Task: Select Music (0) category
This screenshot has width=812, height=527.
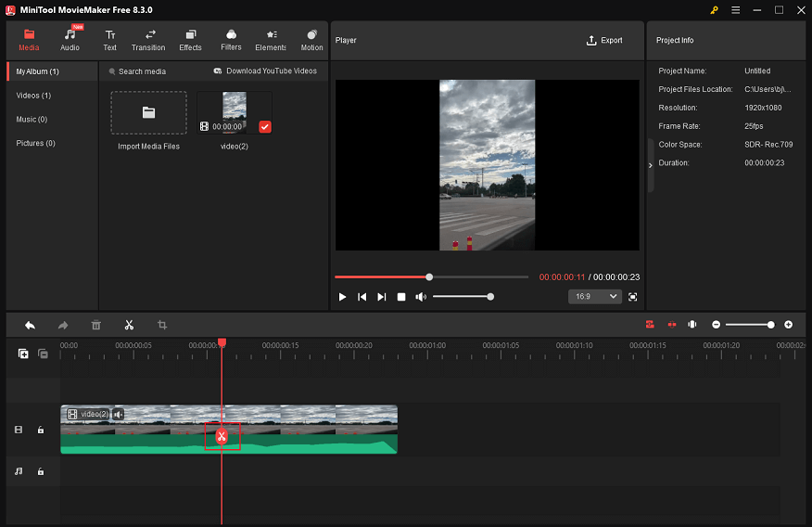Action: click(x=32, y=119)
